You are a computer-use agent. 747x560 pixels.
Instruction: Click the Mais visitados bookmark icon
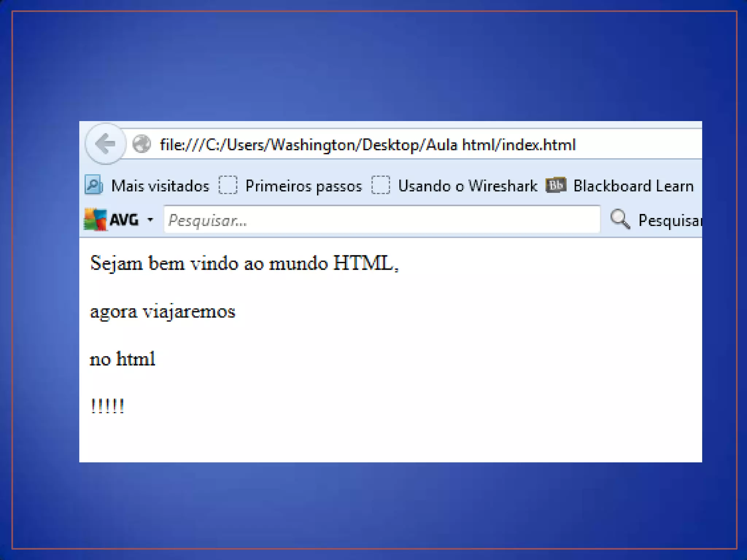pos(93,185)
